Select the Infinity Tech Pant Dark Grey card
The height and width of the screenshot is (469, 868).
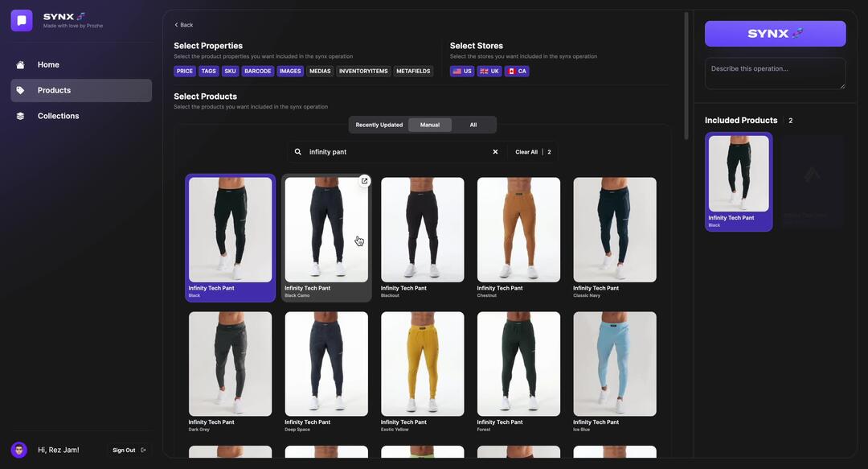point(231,372)
